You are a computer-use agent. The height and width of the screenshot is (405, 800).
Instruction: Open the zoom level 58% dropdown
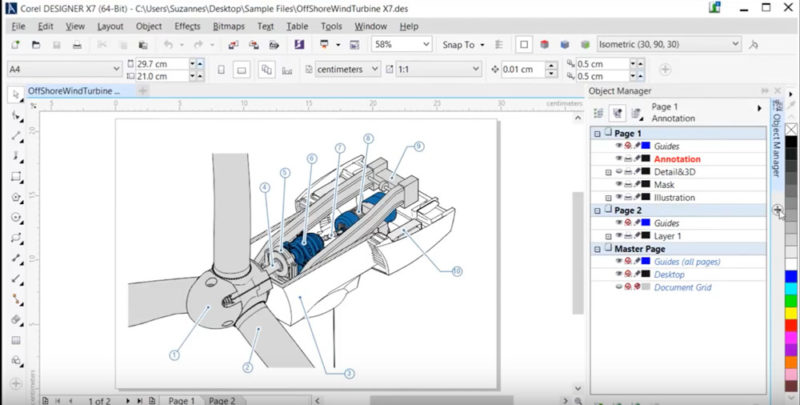[x=426, y=44]
